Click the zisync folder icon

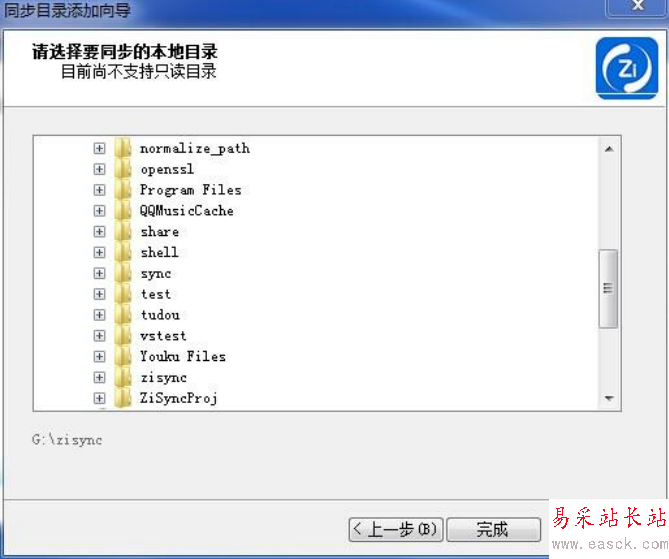(x=123, y=377)
